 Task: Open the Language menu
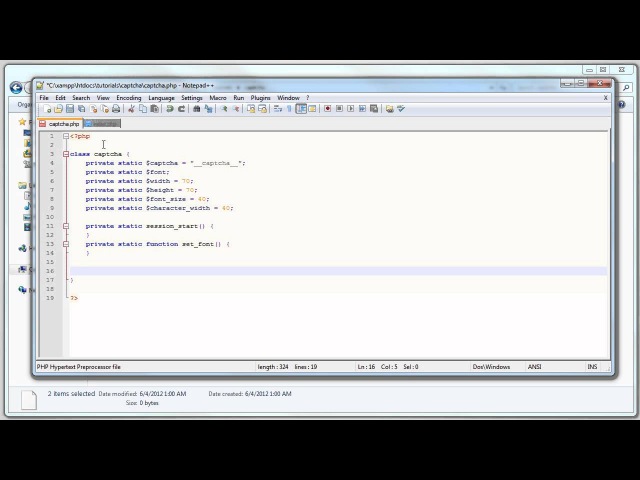pos(161,98)
